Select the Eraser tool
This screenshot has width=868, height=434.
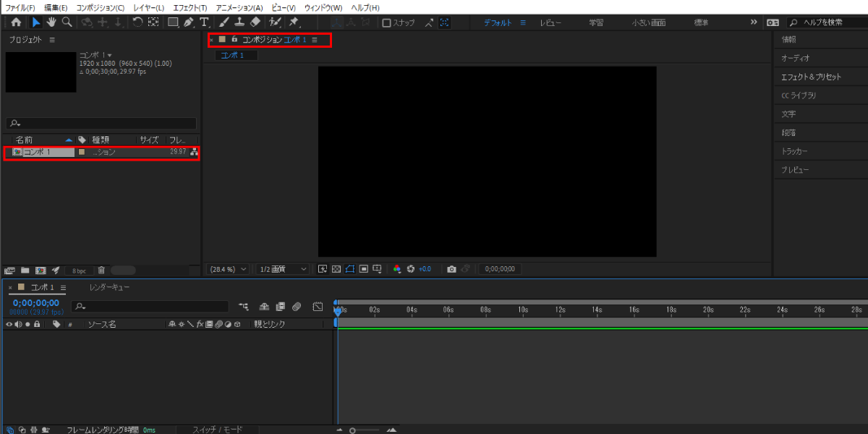254,22
